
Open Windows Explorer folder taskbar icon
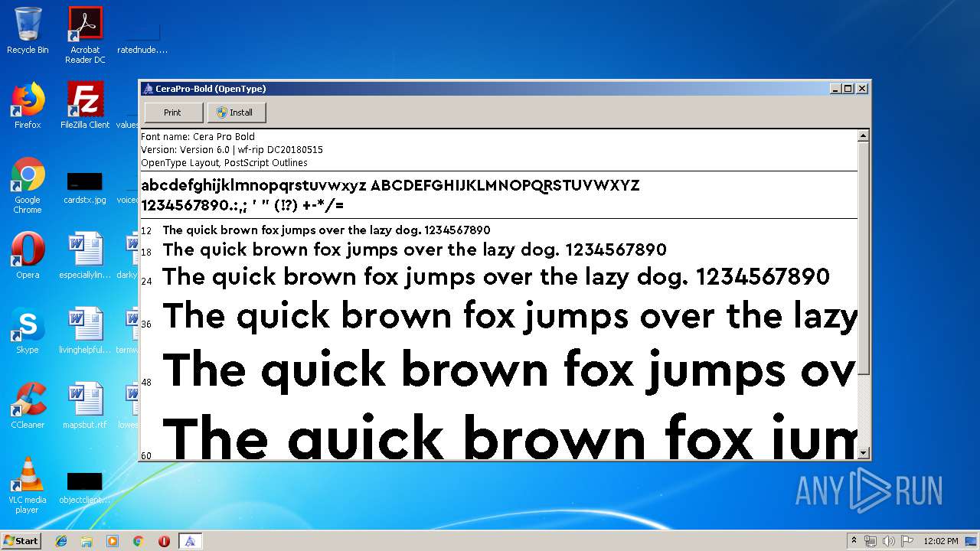click(x=87, y=541)
